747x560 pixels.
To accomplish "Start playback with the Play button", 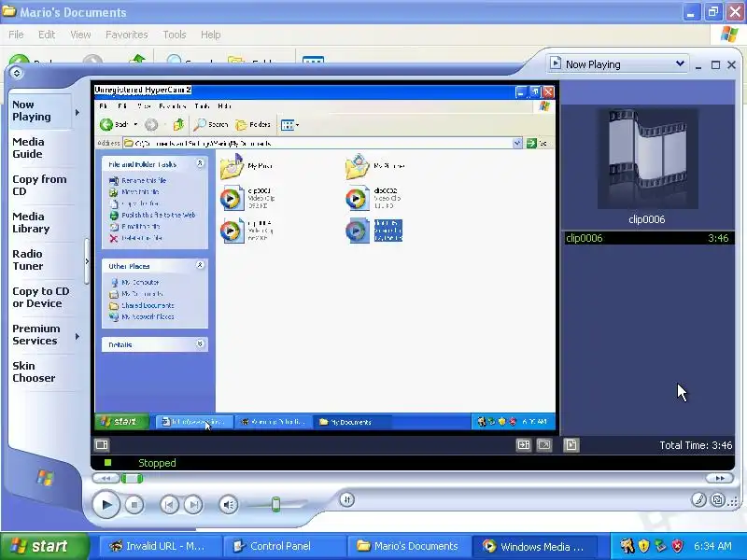I will [106, 505].
